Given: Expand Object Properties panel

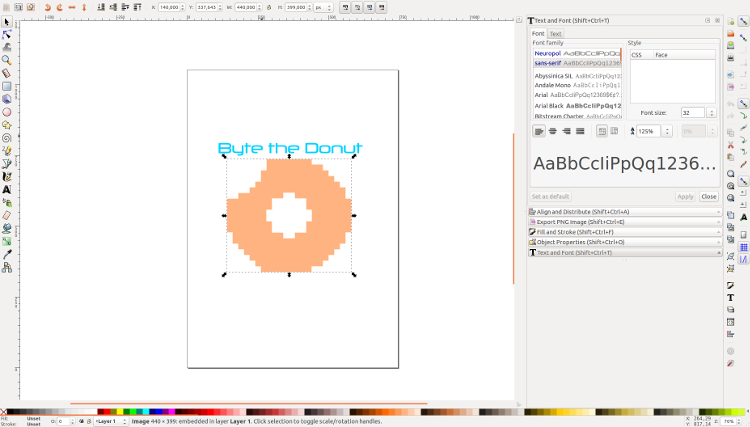Looking at the screenshot, I should pyautogui.click(x=625, y=242).
